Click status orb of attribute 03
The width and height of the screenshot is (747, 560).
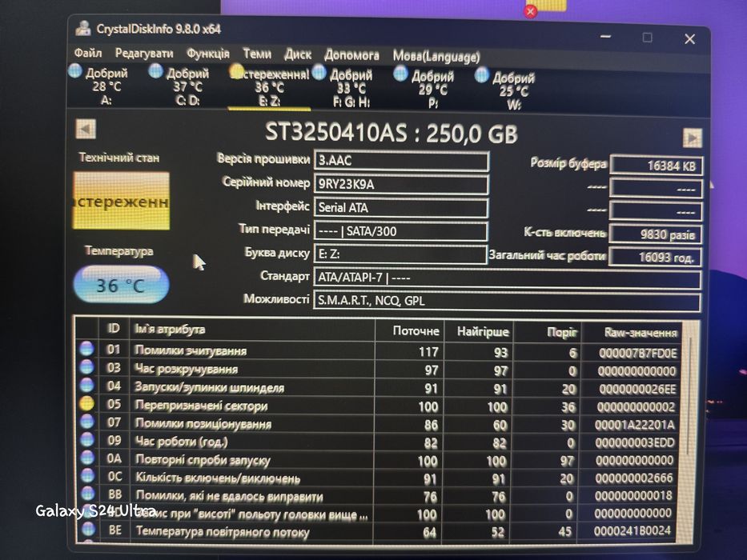[86, 366]
